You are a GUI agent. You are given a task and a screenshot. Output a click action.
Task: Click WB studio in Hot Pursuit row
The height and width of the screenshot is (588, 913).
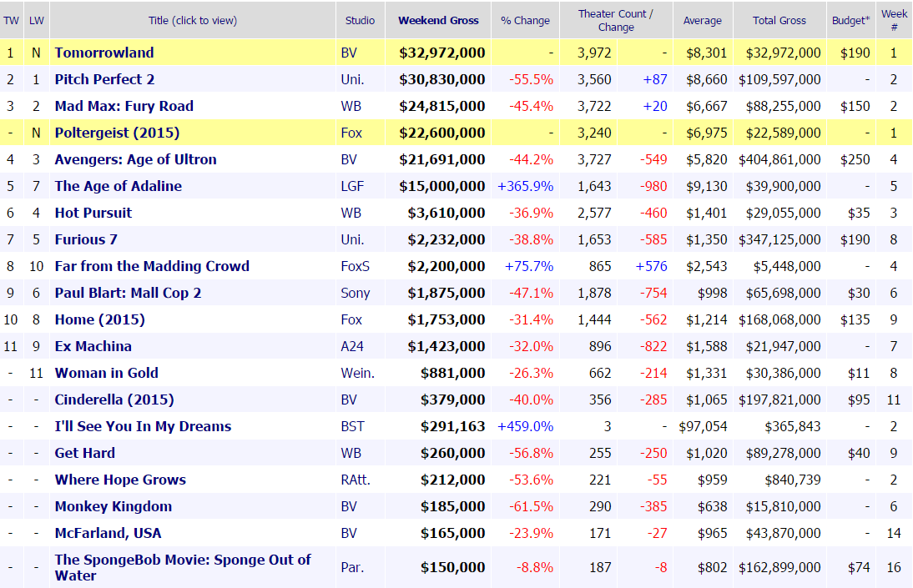pyautogui.click(x=351, y=213)
